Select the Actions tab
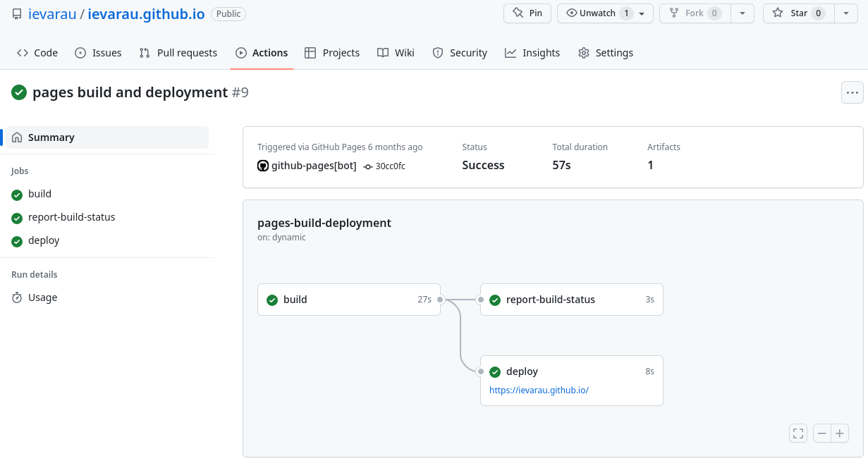Screen dimensions: 868x461 (262, 53)
